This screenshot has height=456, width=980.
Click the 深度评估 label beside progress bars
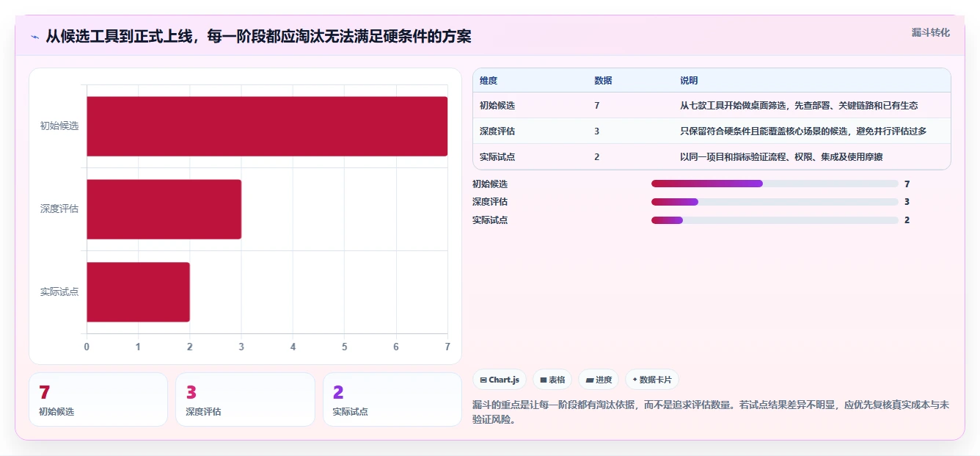[490, 202]
